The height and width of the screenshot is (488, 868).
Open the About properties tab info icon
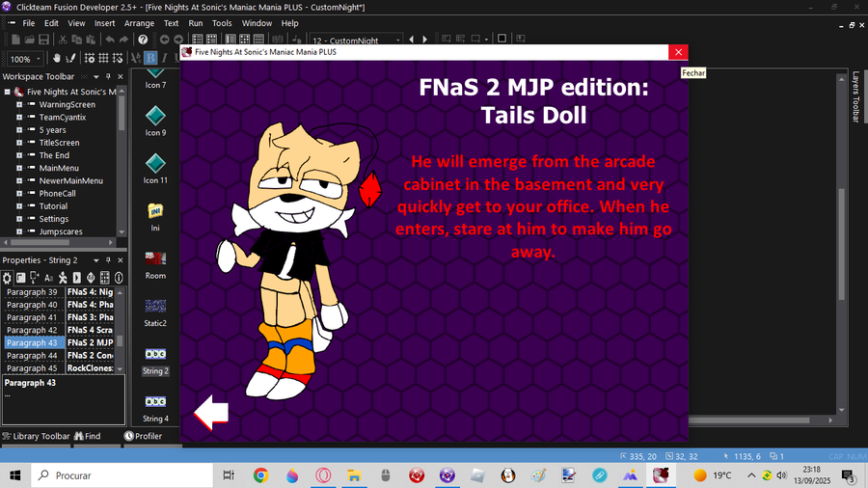click(119, 278)
